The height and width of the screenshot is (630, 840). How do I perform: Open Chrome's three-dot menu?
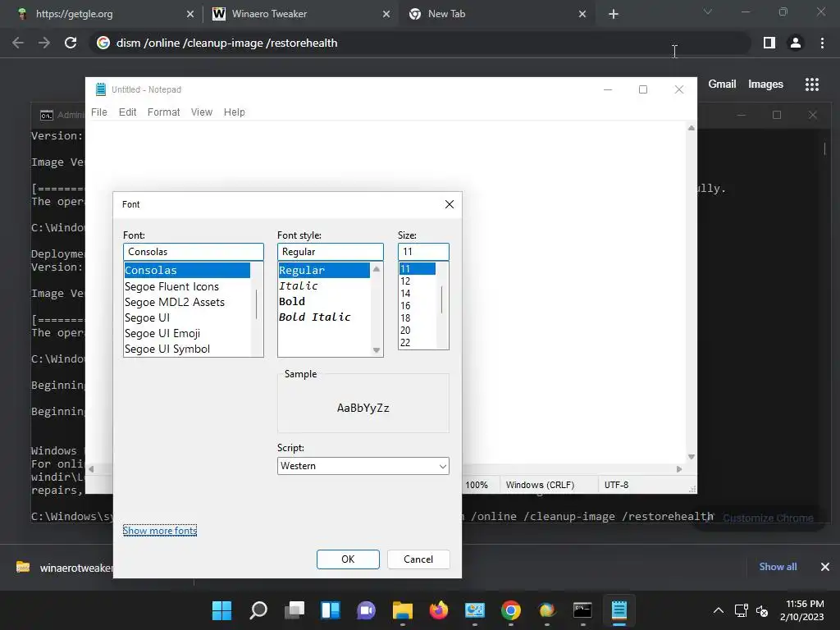822,43
